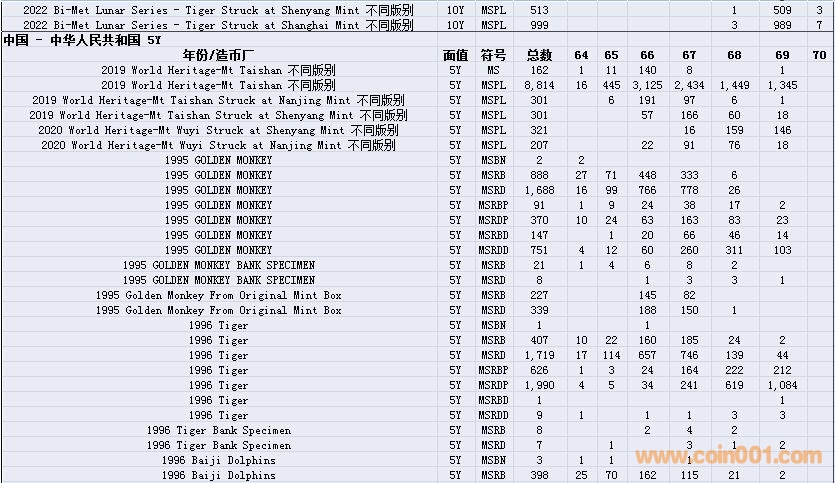
Task: Click the 中国 - 中华人民共和国 5Y section heading
Action: pos(82,40)
